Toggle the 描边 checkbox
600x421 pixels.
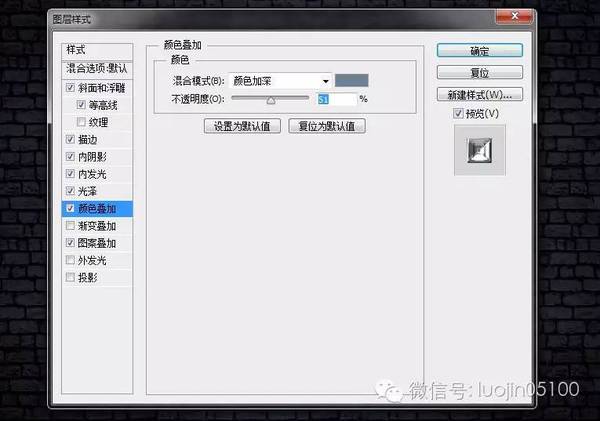pyautogui.click(x=70, y=139)
